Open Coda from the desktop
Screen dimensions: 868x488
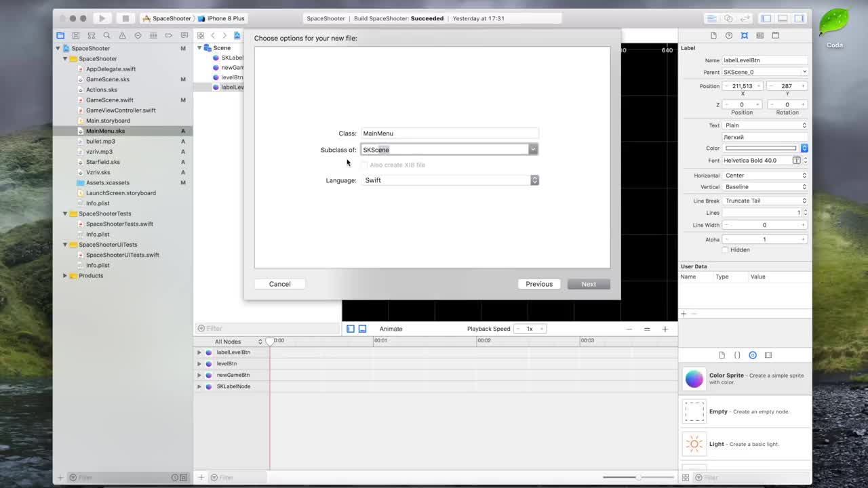[x=834, y=28]
